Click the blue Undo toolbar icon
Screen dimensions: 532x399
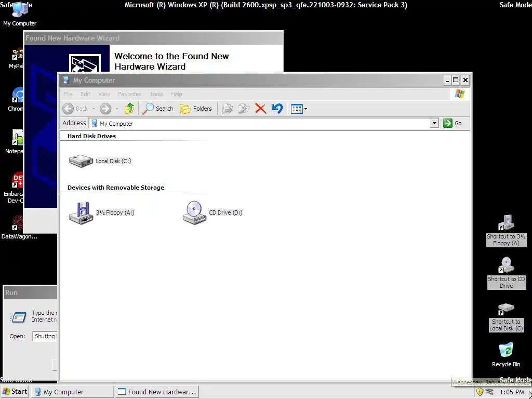[x=277, y=109]
